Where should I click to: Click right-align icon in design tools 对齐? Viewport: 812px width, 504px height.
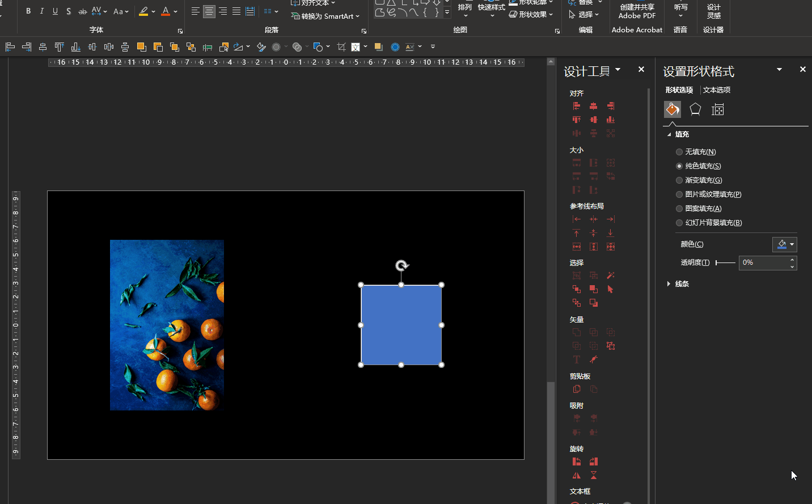[x=611, y=106]
